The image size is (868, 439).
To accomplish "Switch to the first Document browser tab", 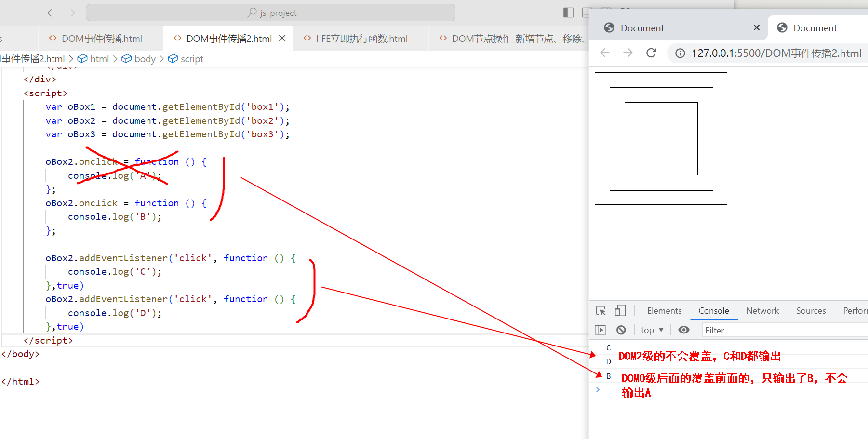I will coord(678,27).
